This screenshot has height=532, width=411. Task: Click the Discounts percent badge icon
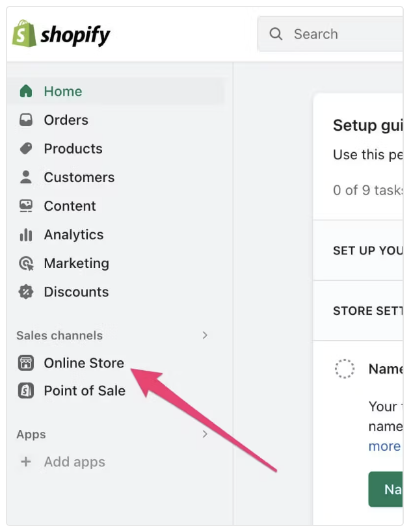coord(26,292)
